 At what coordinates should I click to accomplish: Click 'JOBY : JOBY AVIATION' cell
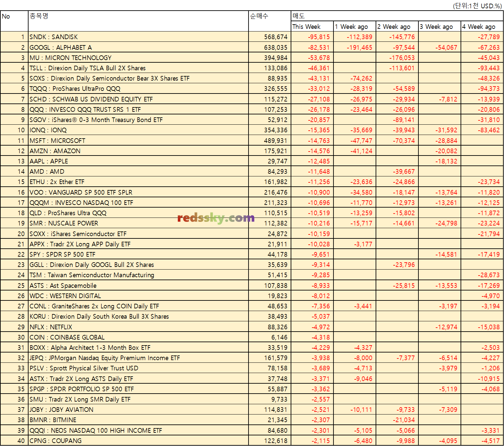pyautogui.click(x=138, y=410)
